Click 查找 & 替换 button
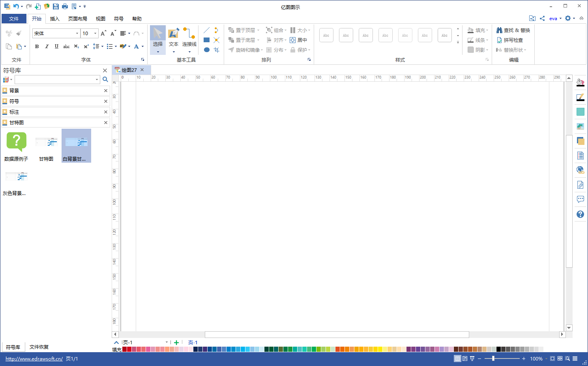Viewport: 588px width, 366px height. coord(513,30)
